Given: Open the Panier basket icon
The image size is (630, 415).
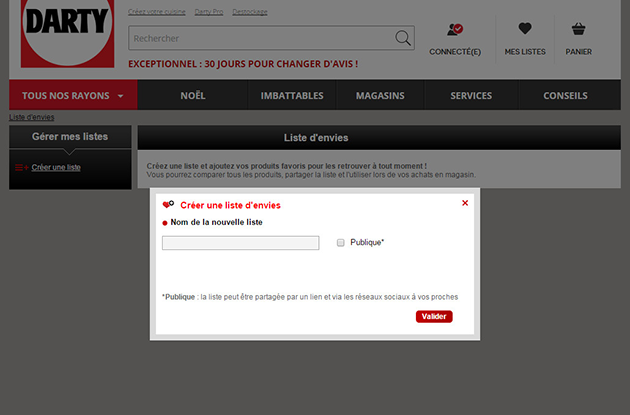Looking at the screenshot, I should (578, 30).
